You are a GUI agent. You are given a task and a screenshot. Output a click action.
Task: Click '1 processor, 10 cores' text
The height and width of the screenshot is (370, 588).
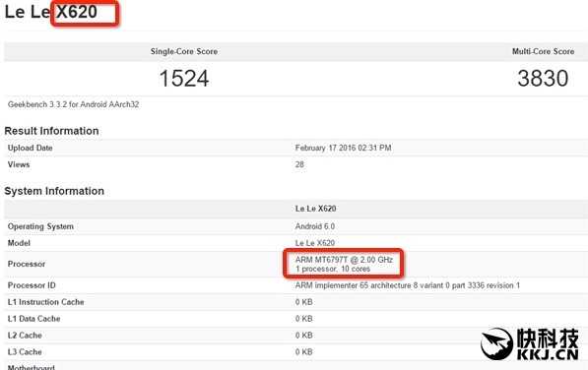[x=332, y=269]
